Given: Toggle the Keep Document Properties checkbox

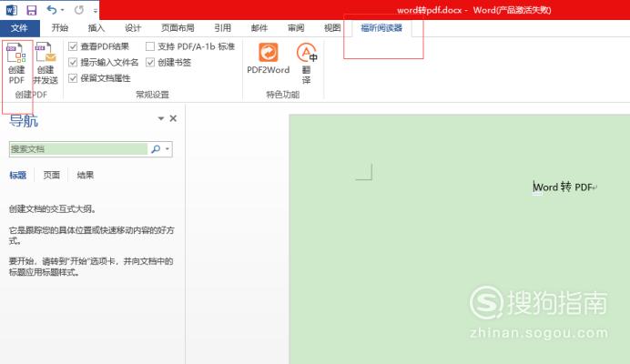Looking at the screenshot, I should [x=73, y=78].
